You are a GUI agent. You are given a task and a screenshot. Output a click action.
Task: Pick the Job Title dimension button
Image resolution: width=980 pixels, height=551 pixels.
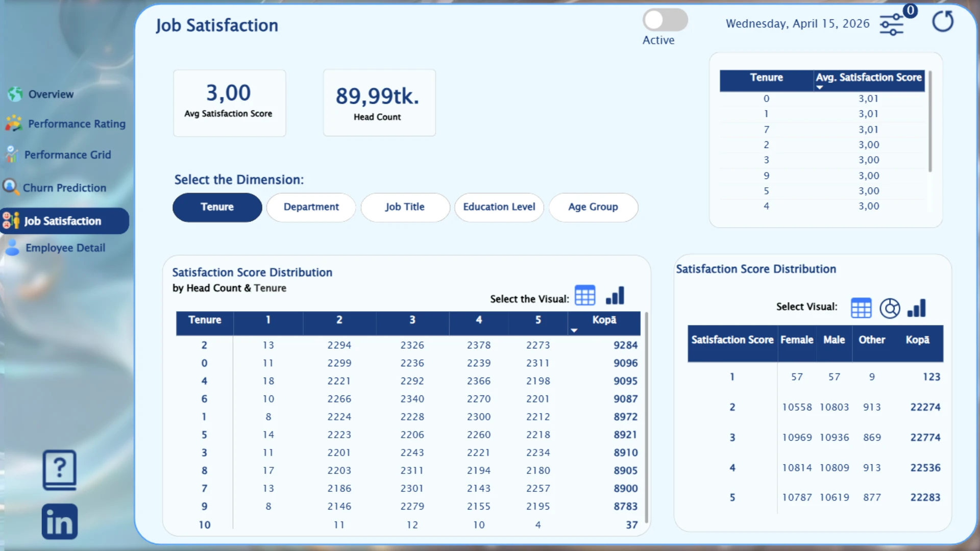[405, 207]
